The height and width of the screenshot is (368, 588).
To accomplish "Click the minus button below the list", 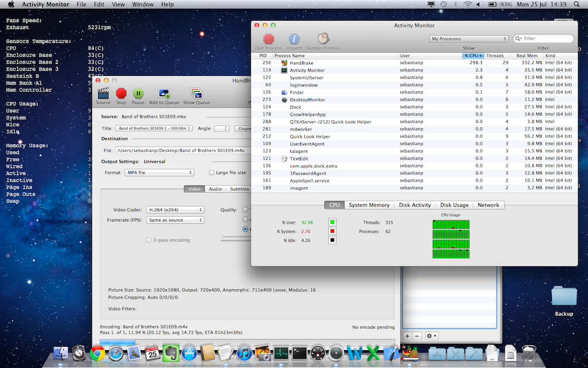I will coord(417,336).
